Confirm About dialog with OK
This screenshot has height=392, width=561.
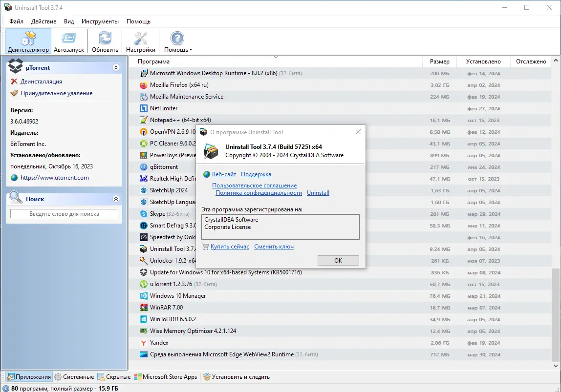click(338, 261)
